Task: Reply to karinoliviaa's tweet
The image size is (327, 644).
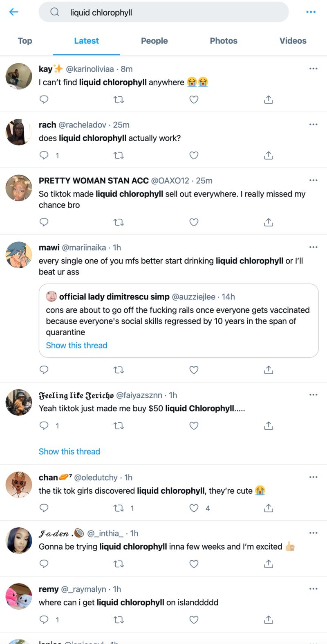Action: pyautogui.click(x=44, y=99)
